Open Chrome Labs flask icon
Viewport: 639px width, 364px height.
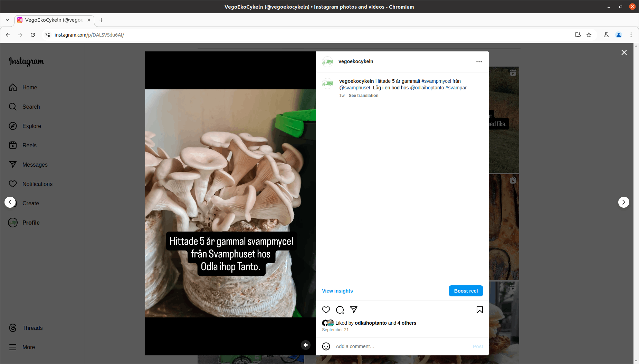tap(606, 35)
